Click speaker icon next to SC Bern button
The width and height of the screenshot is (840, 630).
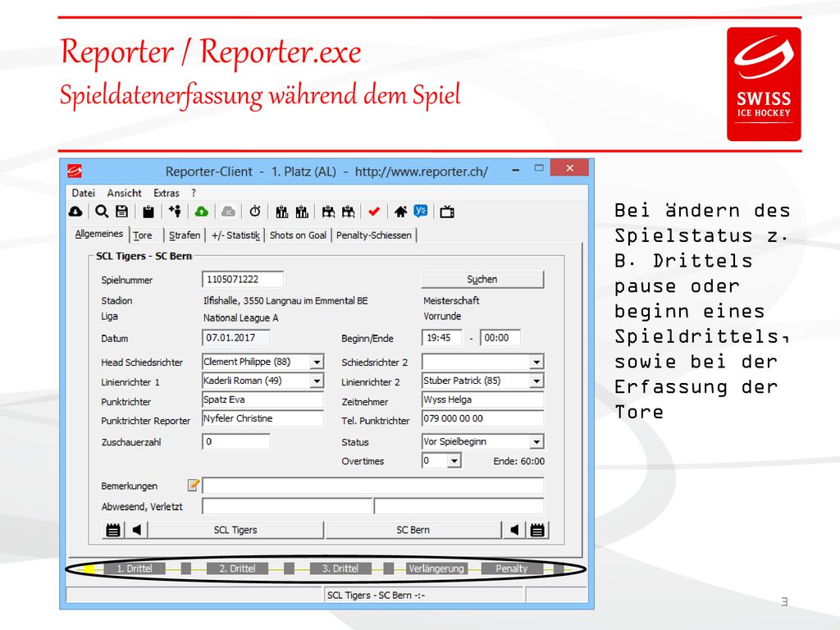click(514, 530)
